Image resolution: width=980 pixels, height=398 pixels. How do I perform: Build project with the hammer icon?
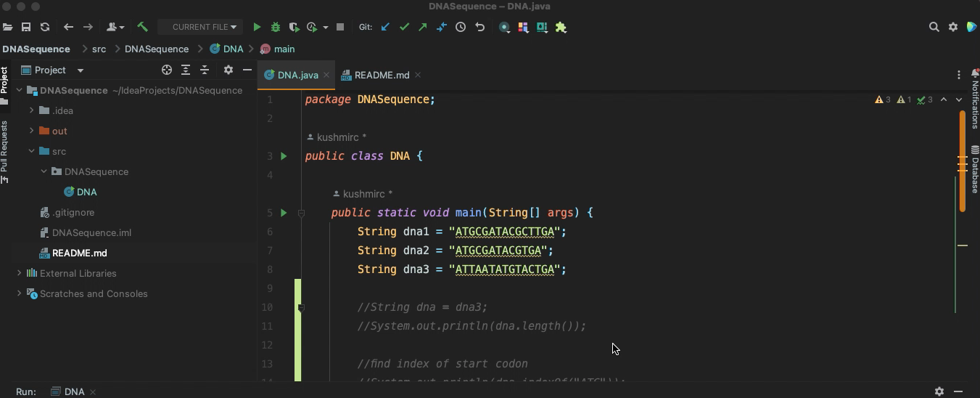[142, 27]
